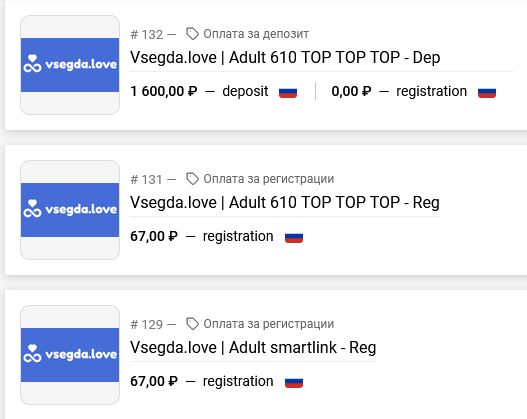
Task: Click the tag icon on offer #129
Action: [192, 324]
